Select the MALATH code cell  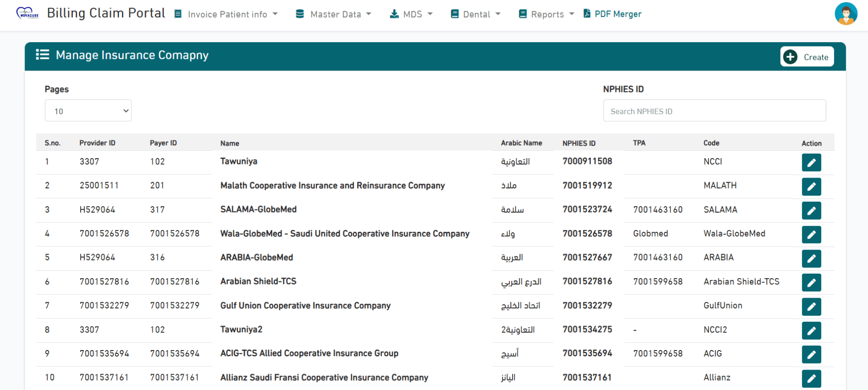click(720, 186)
